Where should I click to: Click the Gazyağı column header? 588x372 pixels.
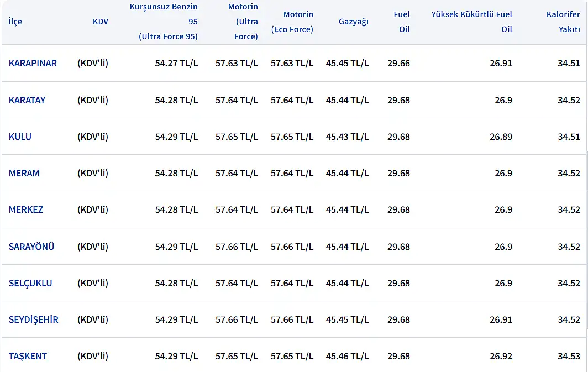pyautogui.click(x=354, y=22)
